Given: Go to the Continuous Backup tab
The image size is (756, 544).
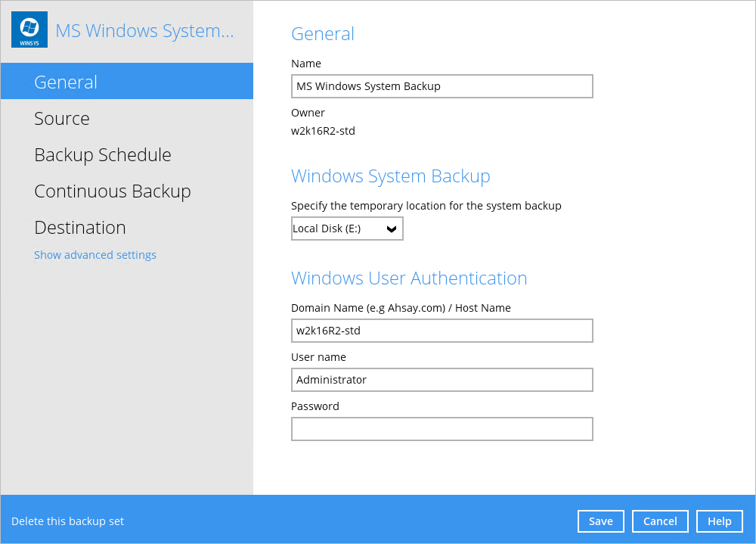Looking at the screenshot, I should [113, 191].
